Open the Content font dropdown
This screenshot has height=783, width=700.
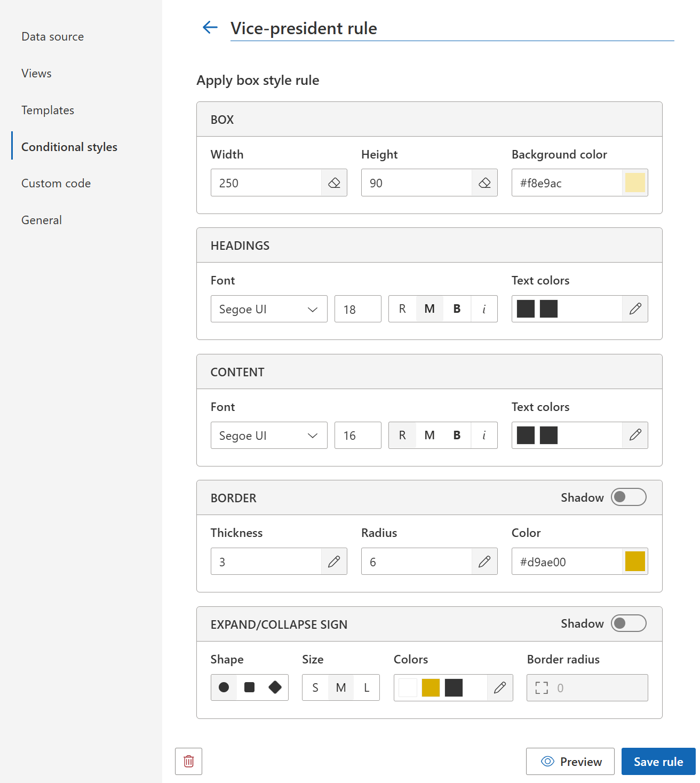click(269, 435)
